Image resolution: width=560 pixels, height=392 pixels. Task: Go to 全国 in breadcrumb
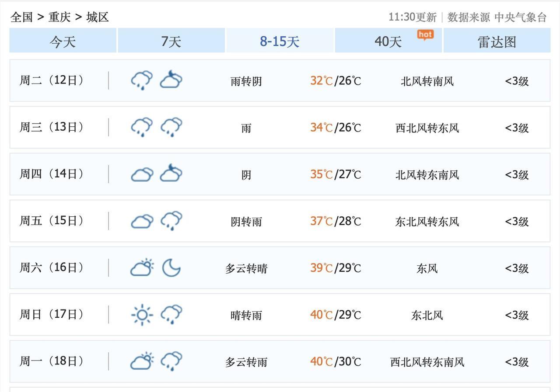coord(22,17)
